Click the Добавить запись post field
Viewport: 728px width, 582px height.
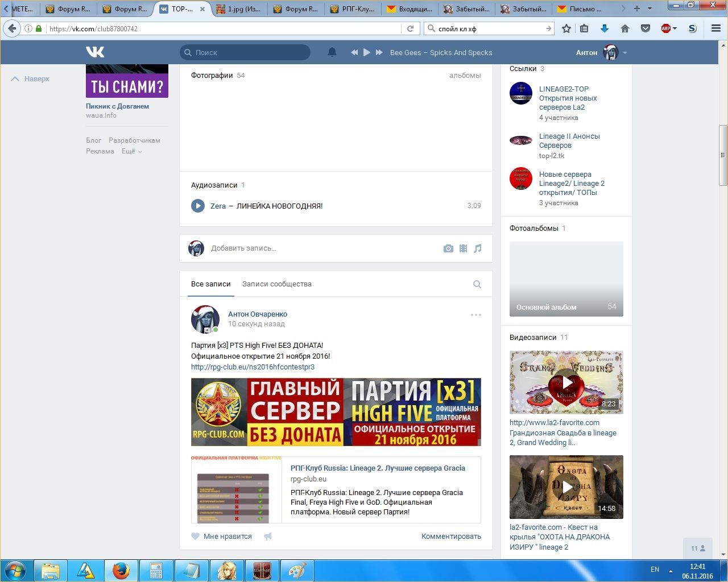coord(324,248)
